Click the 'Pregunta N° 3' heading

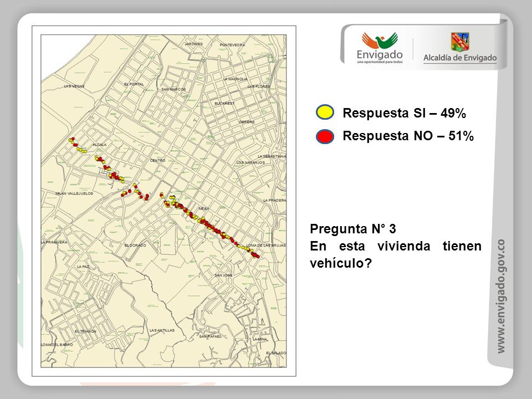click(x=353, y=229)
